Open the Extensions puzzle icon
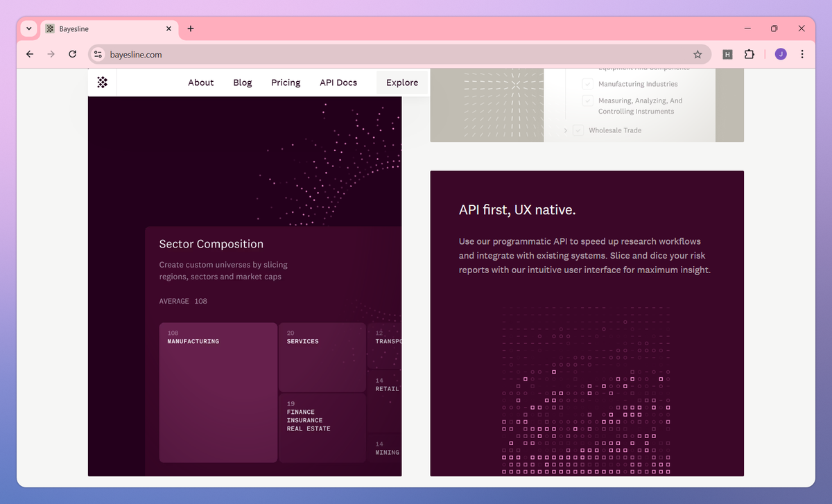This screenshot has width=832, height=504. 749,54
